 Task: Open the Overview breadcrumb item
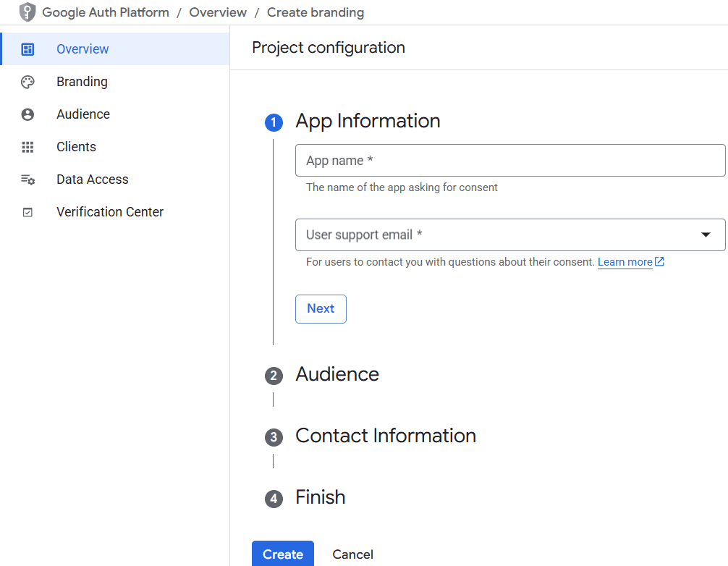tap(218, 12)
